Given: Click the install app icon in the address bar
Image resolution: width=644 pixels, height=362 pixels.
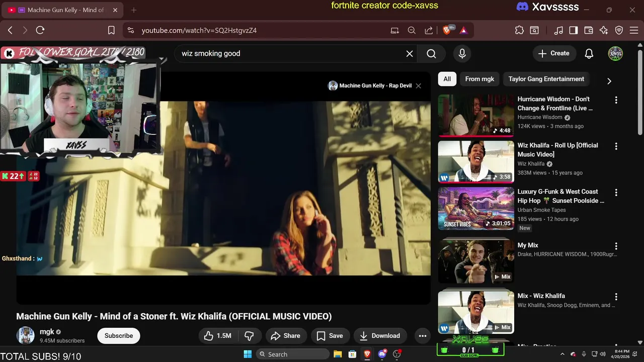Looking at the screenshot, I should [x=395, y=30].
